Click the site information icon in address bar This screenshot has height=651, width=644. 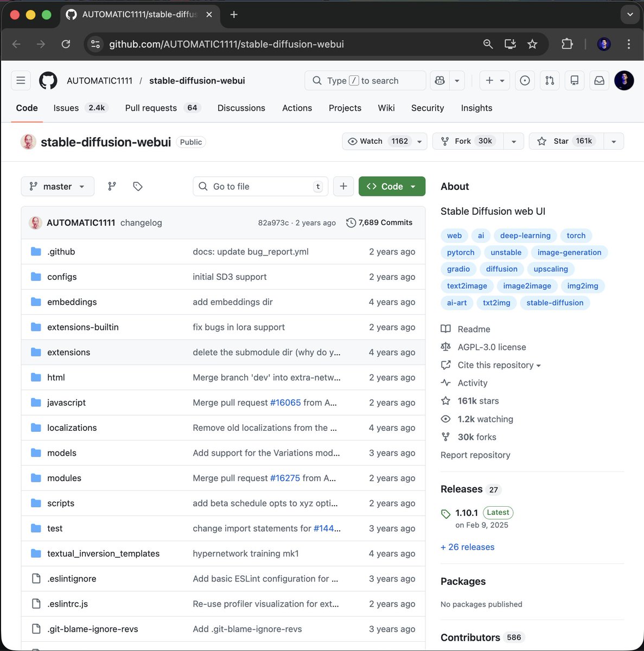click(x=95, y=44)
